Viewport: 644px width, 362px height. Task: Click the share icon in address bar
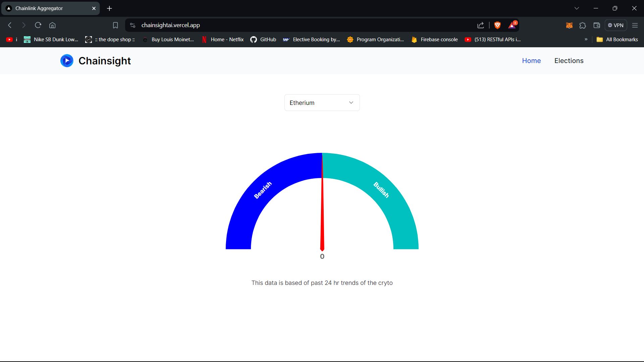(481, 25)
